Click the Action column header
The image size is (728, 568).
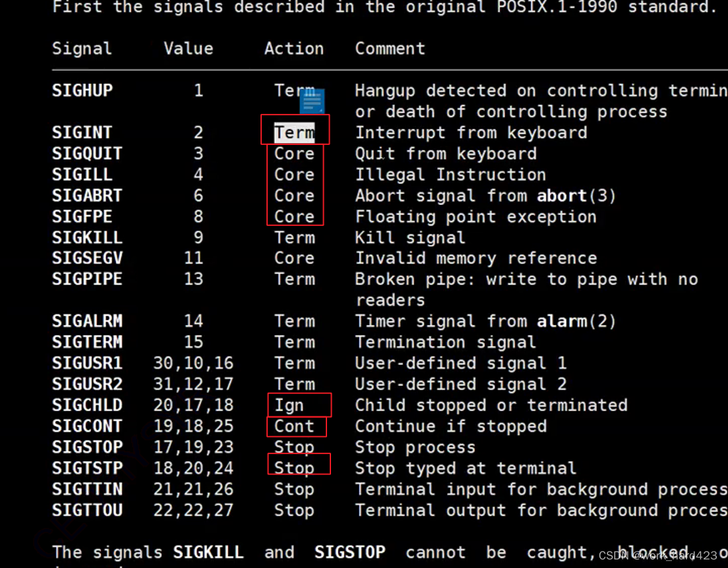tap(294, 49)
